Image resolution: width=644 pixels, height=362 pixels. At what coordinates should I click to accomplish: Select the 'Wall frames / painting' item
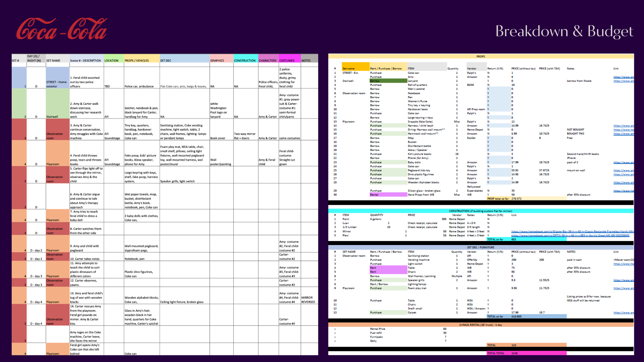(422, 276)
